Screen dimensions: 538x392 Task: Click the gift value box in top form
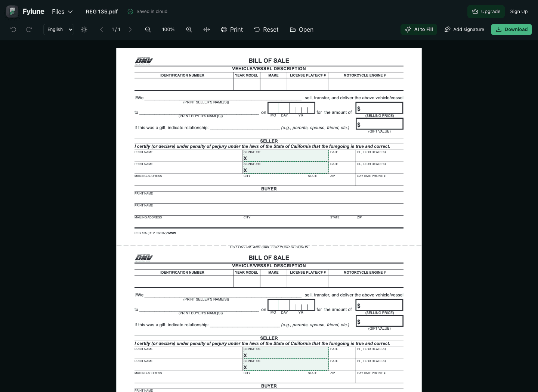pyautogui.click(x=380, y=124)
